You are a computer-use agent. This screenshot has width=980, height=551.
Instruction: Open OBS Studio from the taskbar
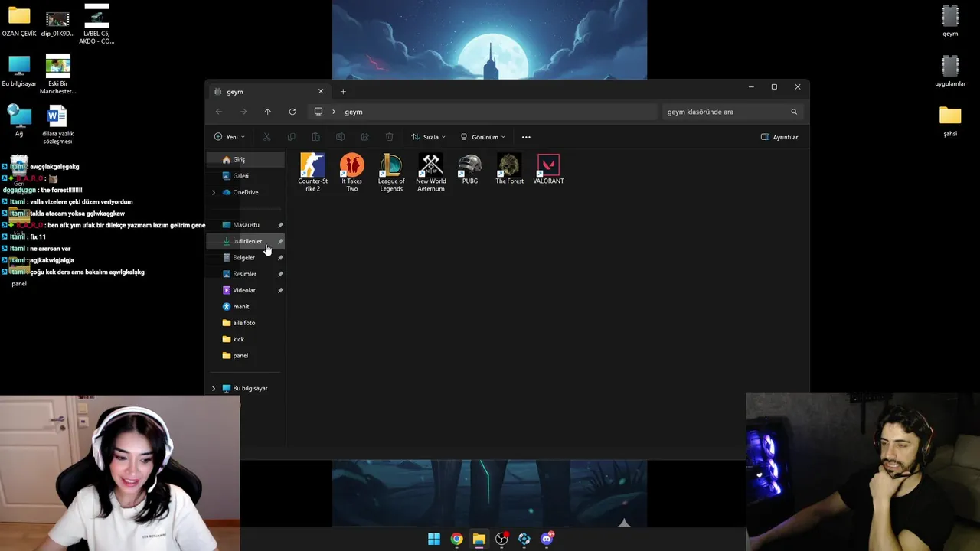coord(501,539)
